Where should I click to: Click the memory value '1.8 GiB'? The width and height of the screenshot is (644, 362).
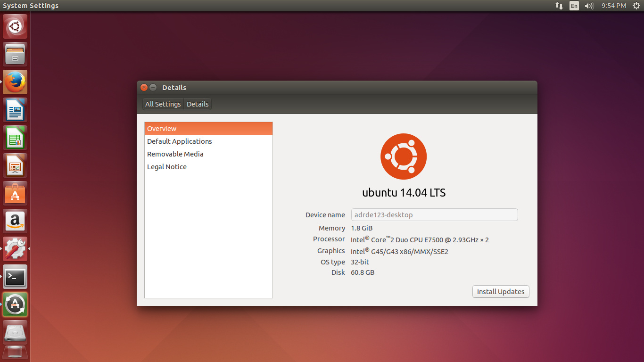point(362,228)
